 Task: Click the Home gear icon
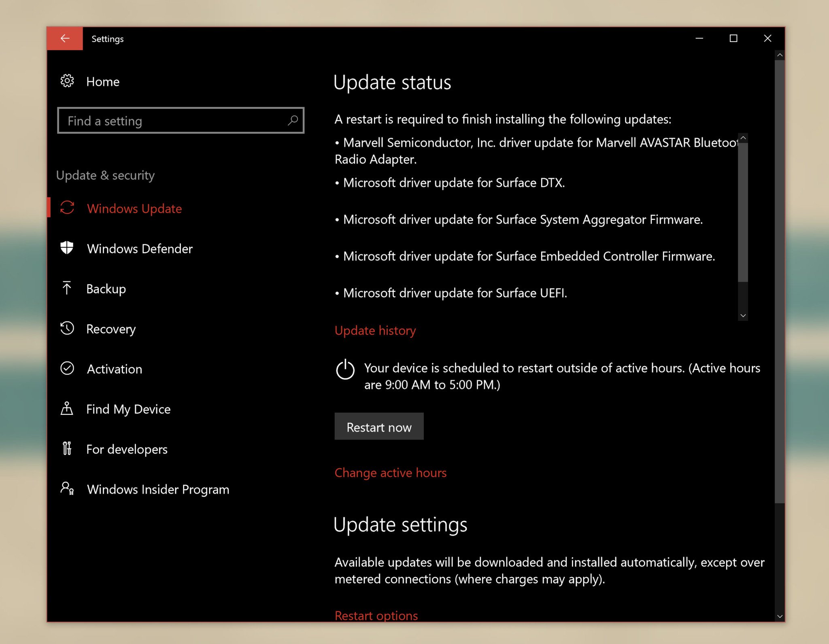pyautogui.click(x=67, y=81)
